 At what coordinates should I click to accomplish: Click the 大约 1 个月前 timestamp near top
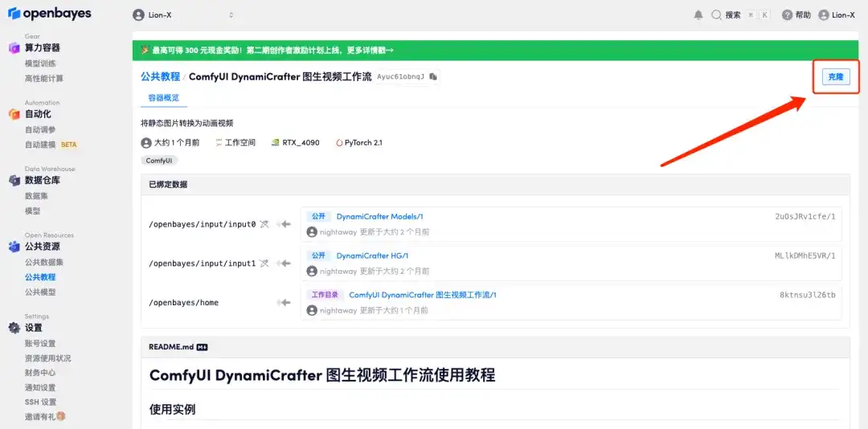(177, 143)
